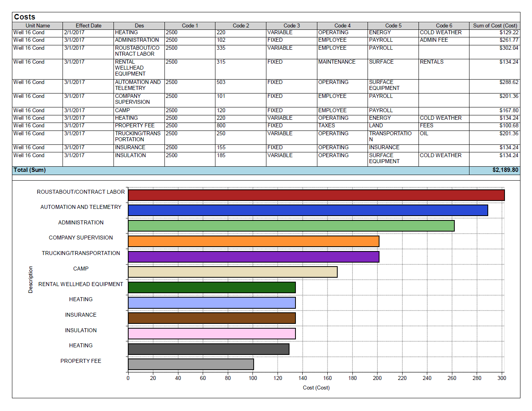Click the blue AUTOMATION AND TELEMETRY bar

(308, 210)
